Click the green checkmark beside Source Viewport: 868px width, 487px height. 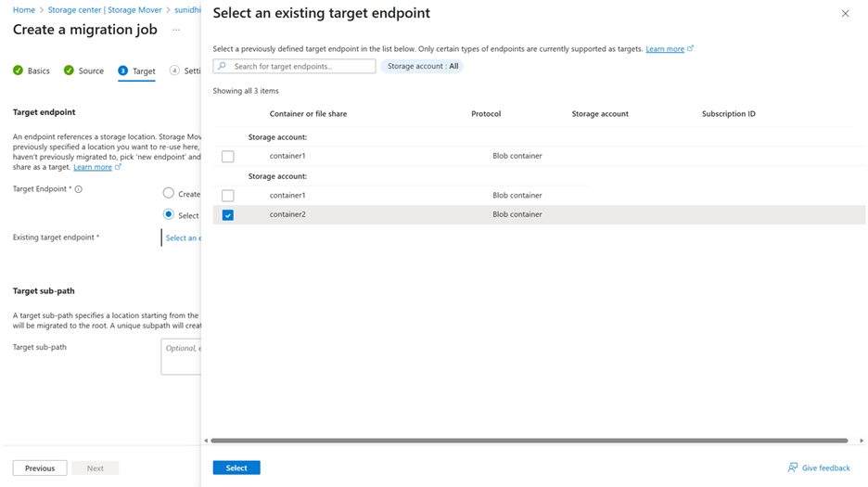point(69,70)
